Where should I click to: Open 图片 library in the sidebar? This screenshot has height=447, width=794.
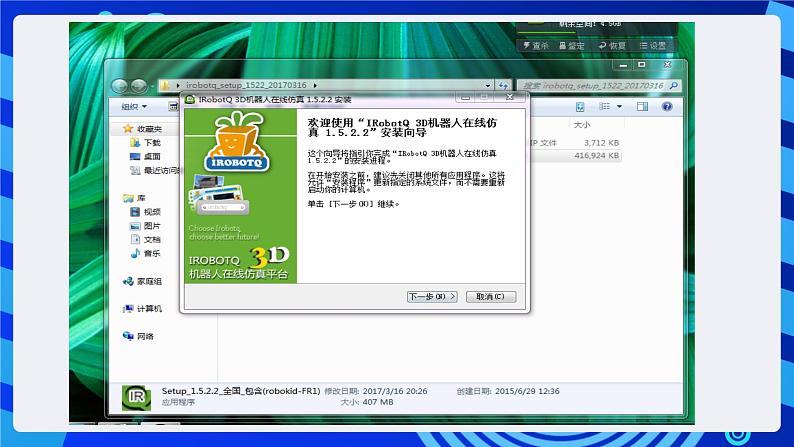[151, 226]
